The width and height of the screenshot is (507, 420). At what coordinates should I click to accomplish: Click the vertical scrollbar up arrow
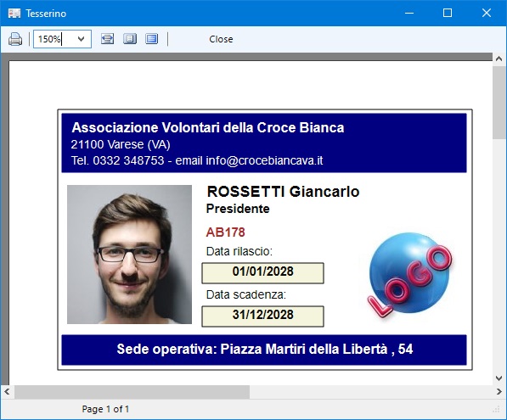tap(499, 59)
